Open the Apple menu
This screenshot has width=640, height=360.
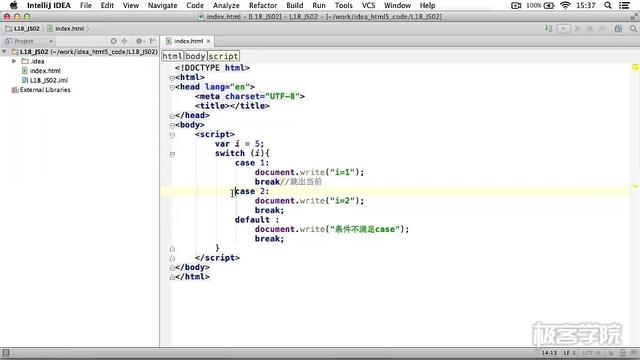(13, 5)
